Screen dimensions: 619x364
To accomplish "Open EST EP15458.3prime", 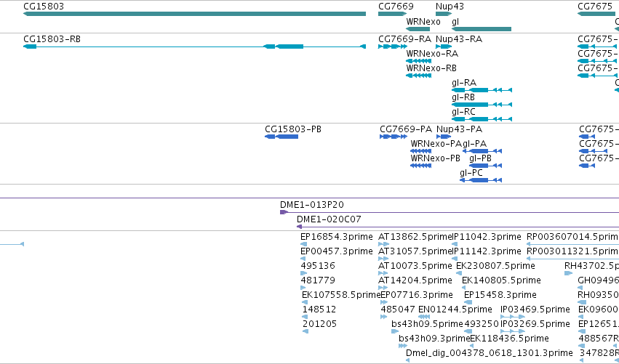I will pyautogui.click(x=500, y=296).
